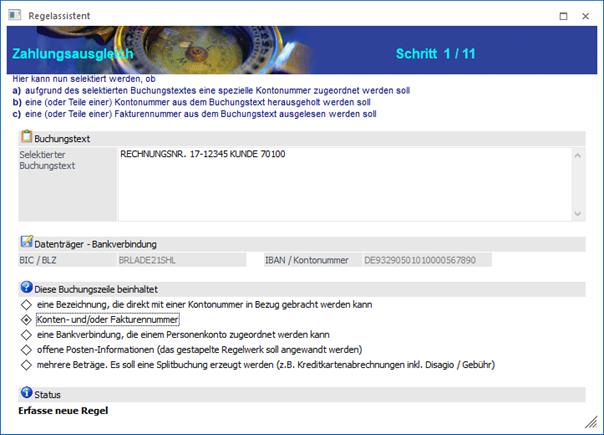Select the 'Konten- und/oder Fakturennummer' option
The height and width of the screenshot is (435, 604).
click(x=27, y=319)
